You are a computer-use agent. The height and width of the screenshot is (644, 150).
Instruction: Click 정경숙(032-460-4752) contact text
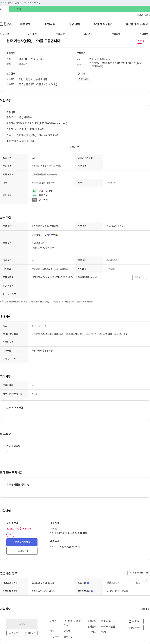(43, 591)
